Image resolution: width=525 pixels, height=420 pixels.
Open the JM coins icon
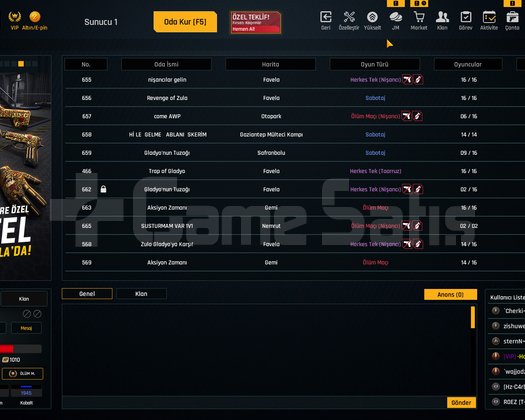point(395,17)
